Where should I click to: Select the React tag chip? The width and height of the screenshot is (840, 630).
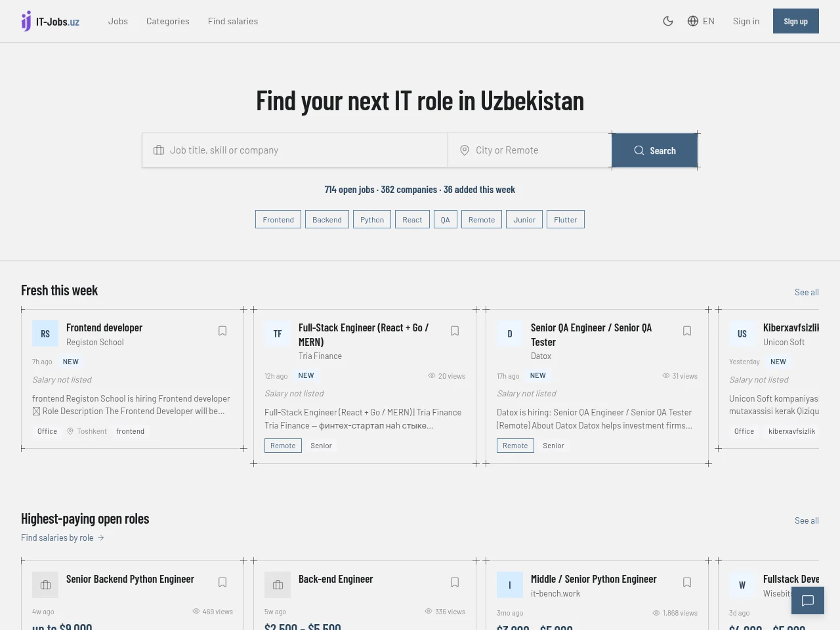click(x=412, y=219)
